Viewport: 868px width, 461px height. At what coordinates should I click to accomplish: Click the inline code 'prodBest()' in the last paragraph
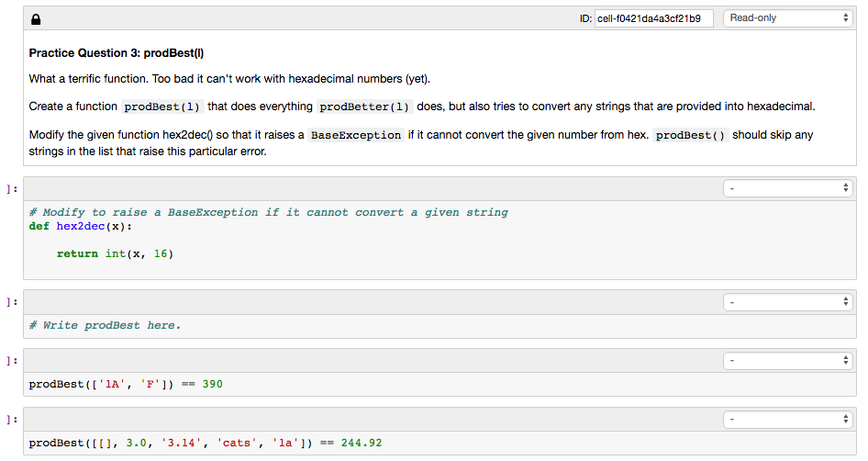coord(690,135)
